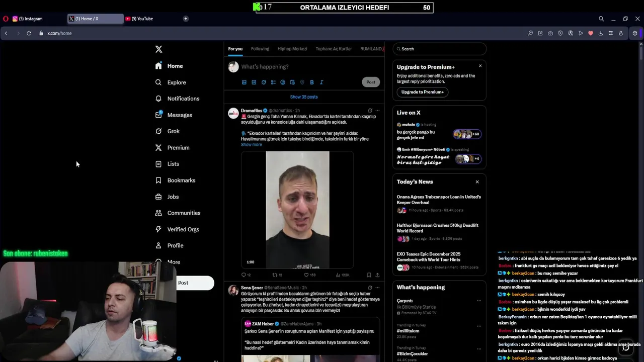
Task: Like the Dramaflixs post
Action: tap(310, 275)
